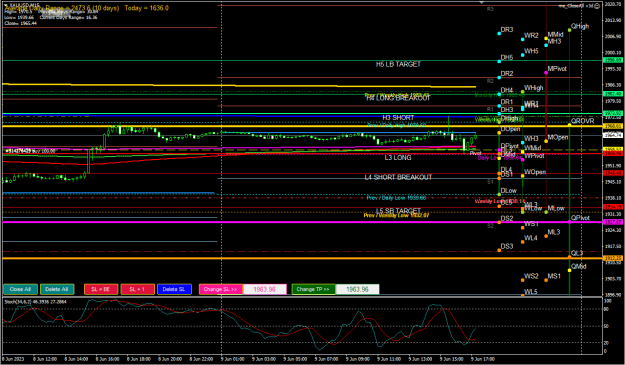625x365 pixels.
Task: Select the WL4 level marker
Action: click(523, 242)
